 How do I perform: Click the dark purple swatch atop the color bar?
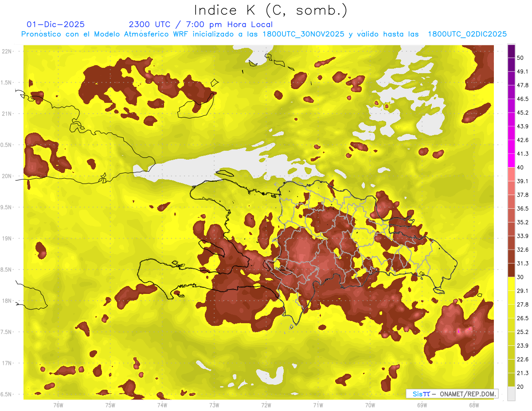coord(511,51)
